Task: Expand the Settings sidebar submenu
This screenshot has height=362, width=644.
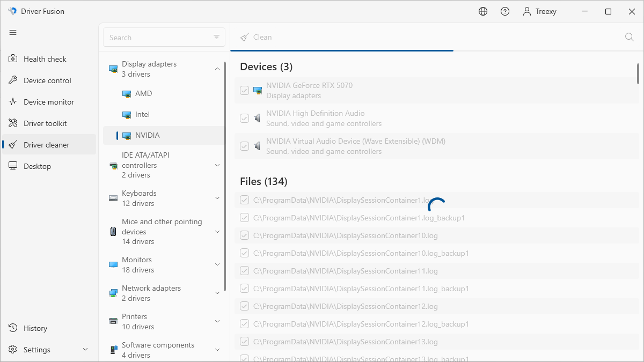Action: coord(85,350)
